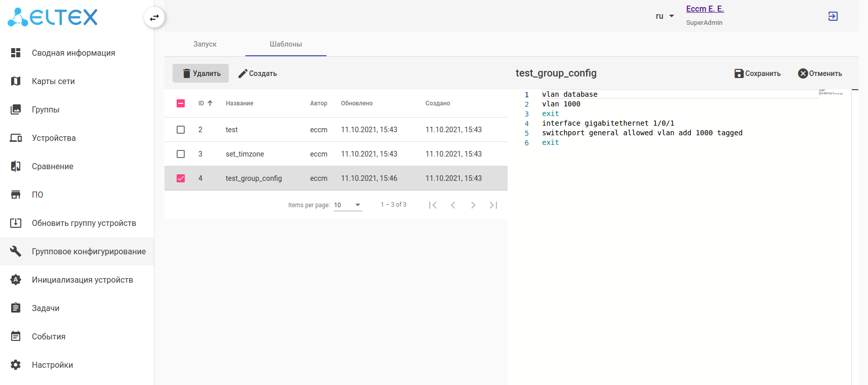Select the Шаблоны tab
The width and height of the screenshot is (868, 385).
click(x=285, y=44)
